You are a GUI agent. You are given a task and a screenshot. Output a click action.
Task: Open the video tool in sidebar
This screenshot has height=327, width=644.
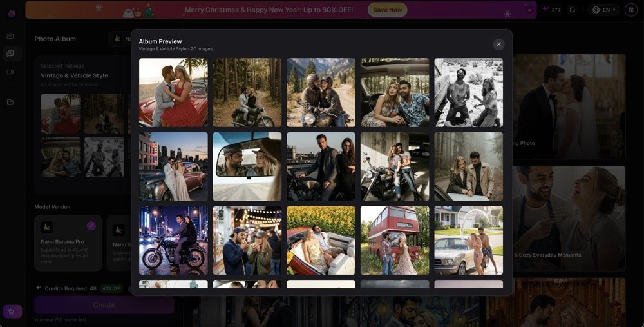point(10,72)
